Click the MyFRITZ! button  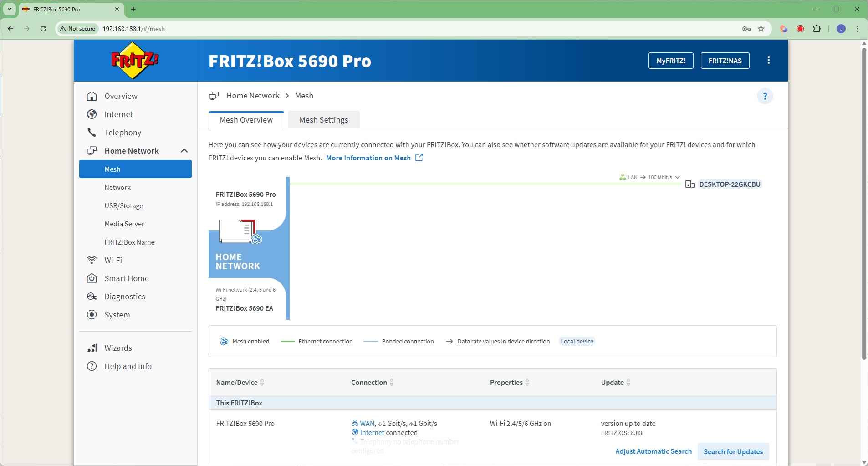[x=671, y=61]
